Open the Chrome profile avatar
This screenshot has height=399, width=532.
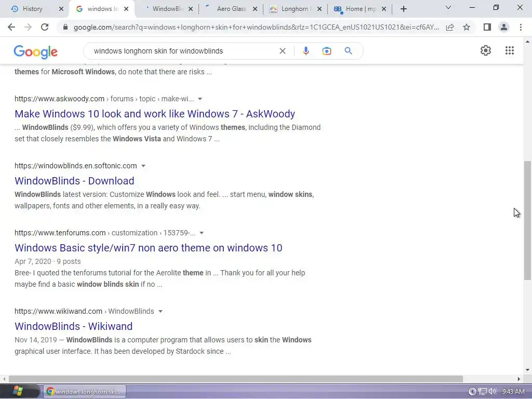(x=504, y=27)
